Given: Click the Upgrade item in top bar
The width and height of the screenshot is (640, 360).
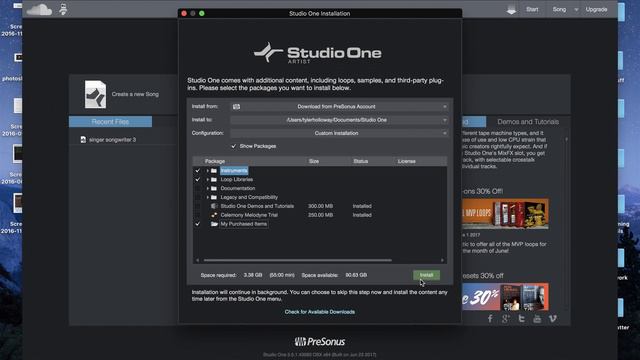Looking at the screenshot, I should point(596,9).
